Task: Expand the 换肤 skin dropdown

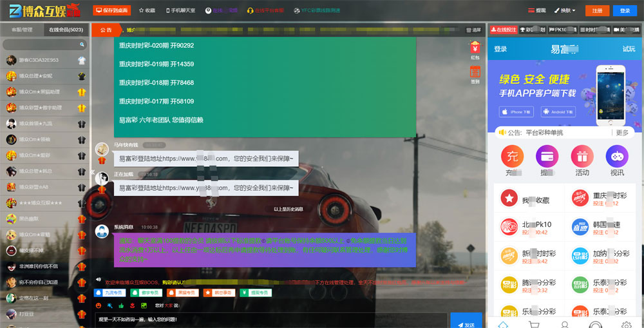Action: (x=565, y=10)
